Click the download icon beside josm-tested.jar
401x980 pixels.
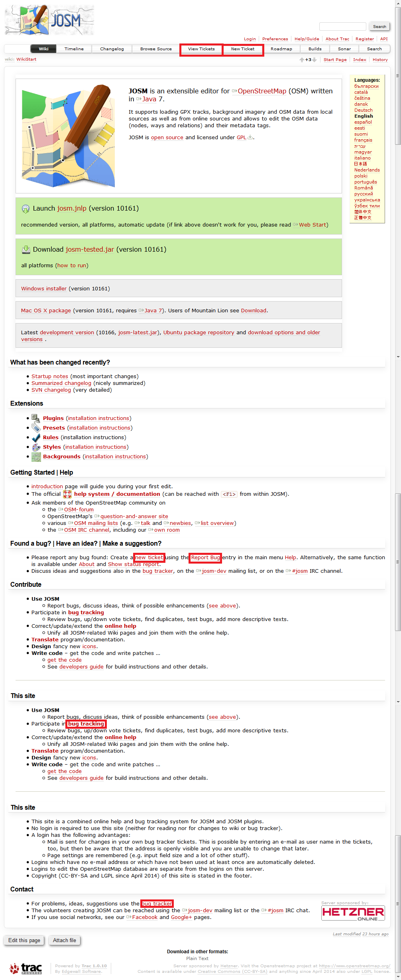tap(26, 250)
